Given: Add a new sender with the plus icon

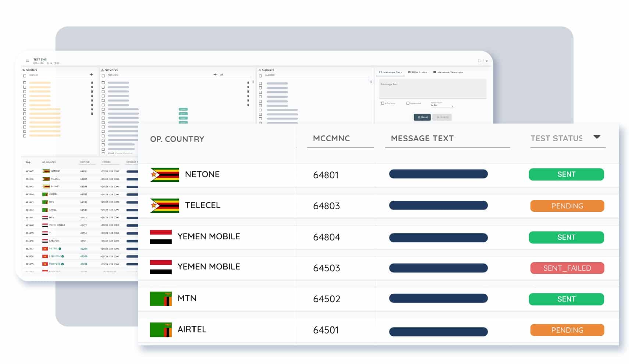Looking at the screenshot, I should [x=91, y=74].
